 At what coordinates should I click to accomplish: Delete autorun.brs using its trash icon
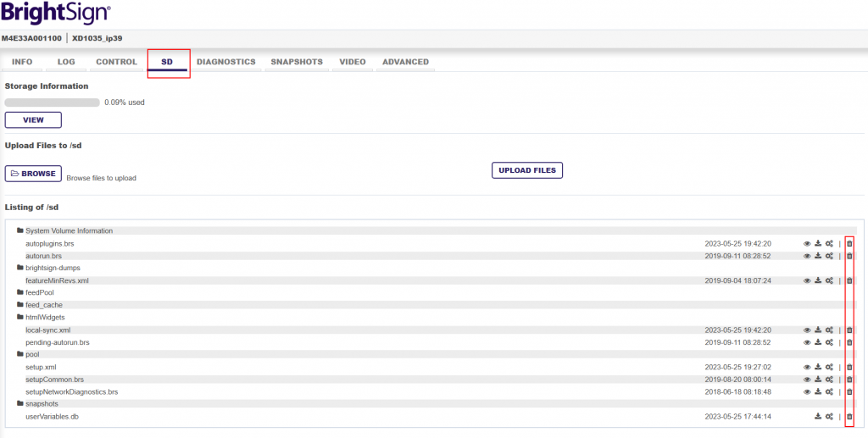pos(849,256)
